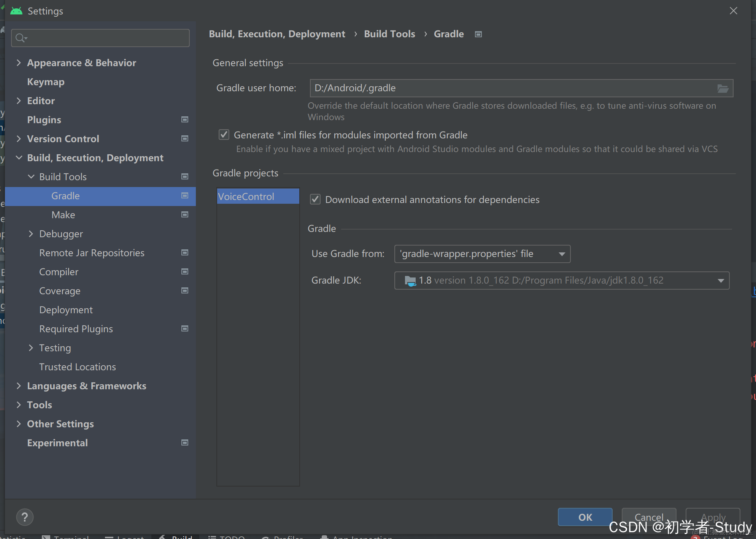Expand the Appearance & Behavior section
This screenshot has width=756, height=539.
(19, 63)
